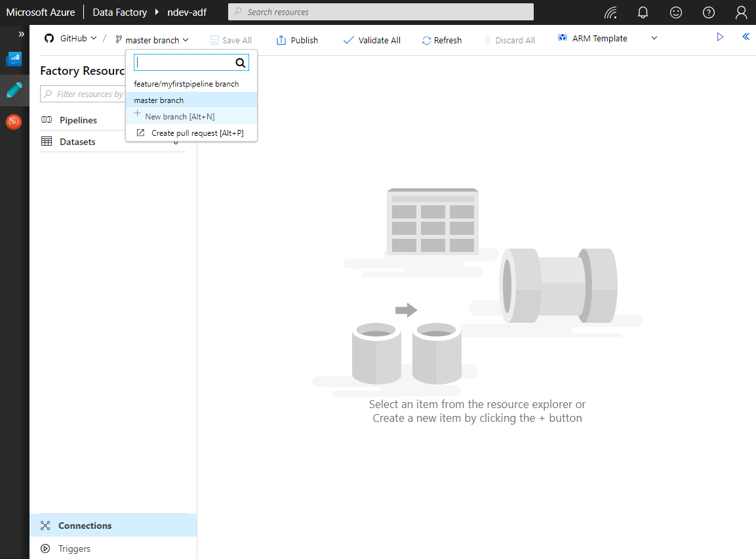Image resolution: width=756 pixels, height=559 pixels.
Task: Select the Author pencil icon in sidebar
Action: click(x=14, y=90)
